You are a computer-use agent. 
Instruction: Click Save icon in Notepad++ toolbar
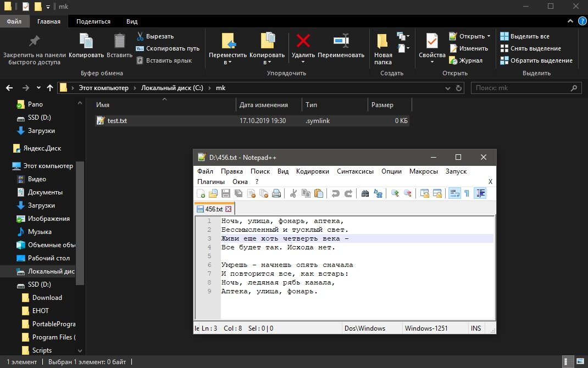[226, 193]
